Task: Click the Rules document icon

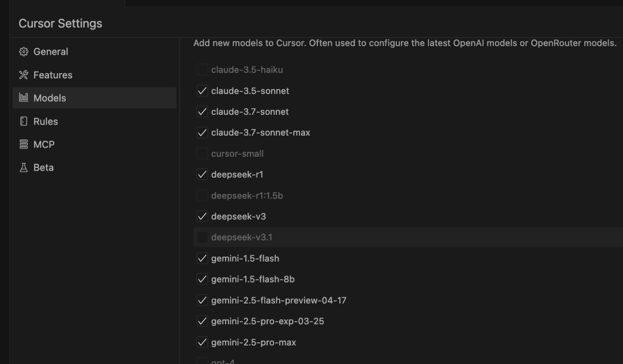Action: 24,121
